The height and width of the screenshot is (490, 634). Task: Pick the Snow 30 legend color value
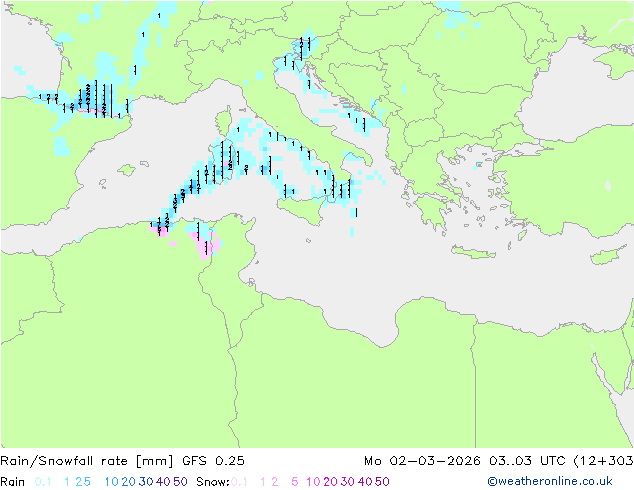click(348, 482)
